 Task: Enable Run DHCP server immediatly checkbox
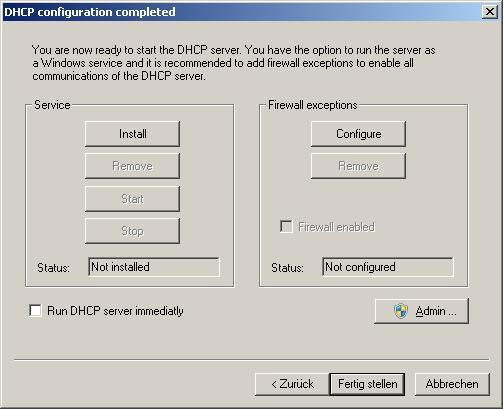[35, 311]
